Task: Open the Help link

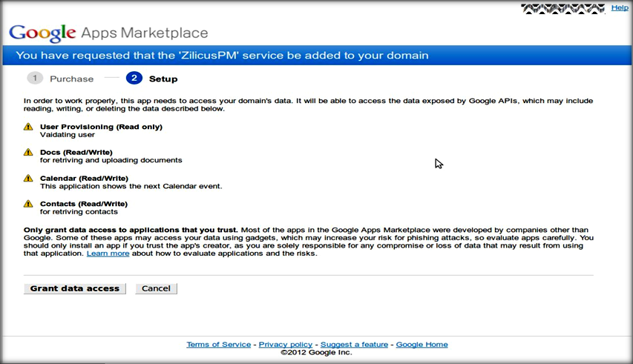Action: tap(620, 7)
